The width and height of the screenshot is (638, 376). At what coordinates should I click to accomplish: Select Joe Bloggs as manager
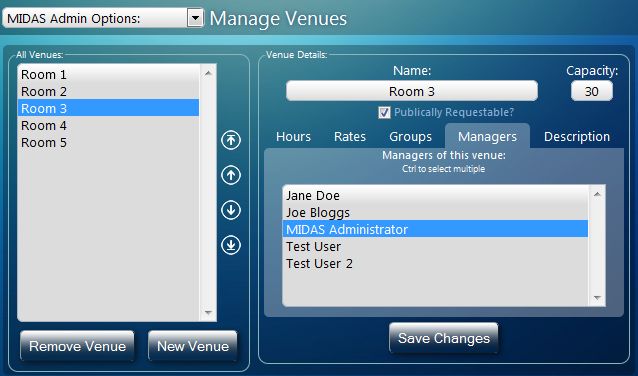tap(435, 212)
